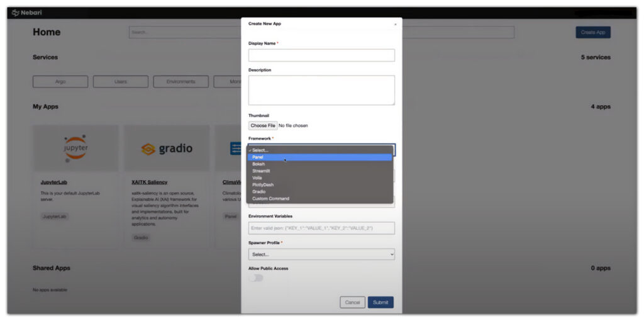Choose Custom Command framework option

click(x=319, y=198)
